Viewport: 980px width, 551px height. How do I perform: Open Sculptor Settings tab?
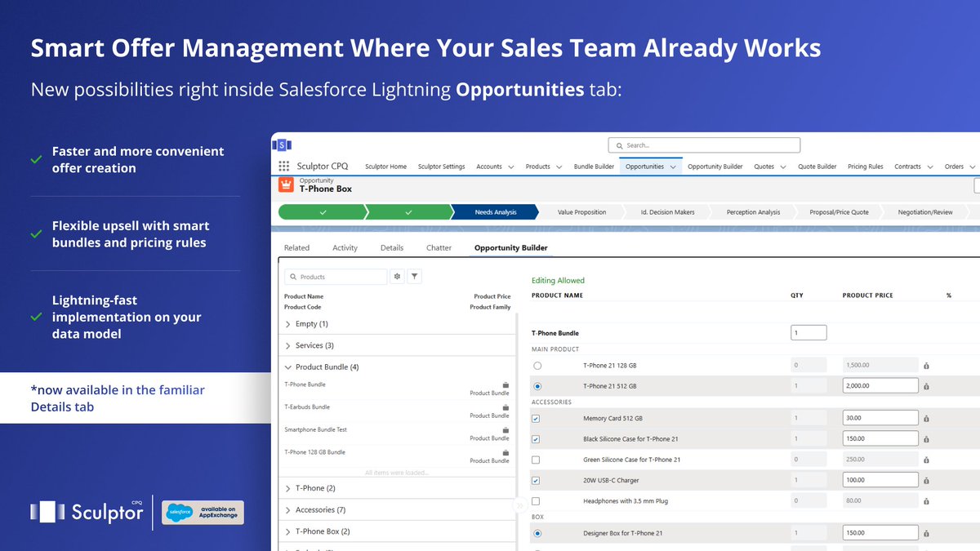click(441, 167)
